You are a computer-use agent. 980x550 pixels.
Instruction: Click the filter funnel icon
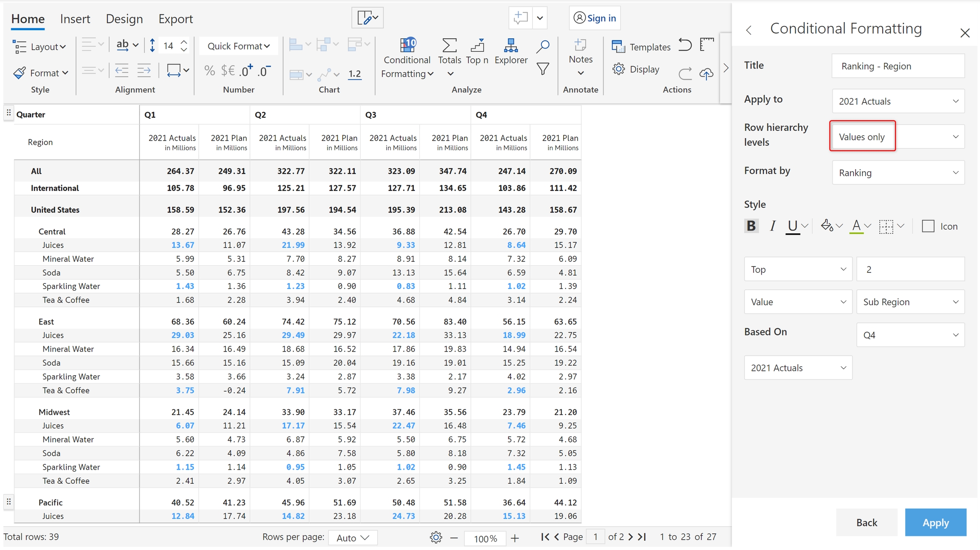coord(542,69)
